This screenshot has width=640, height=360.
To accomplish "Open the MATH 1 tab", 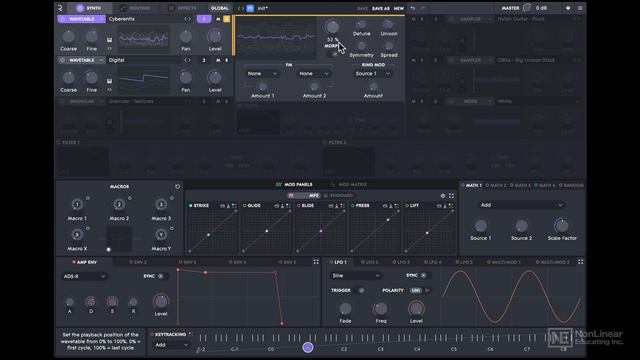I will pyautogui.click(x=472, y=185).
